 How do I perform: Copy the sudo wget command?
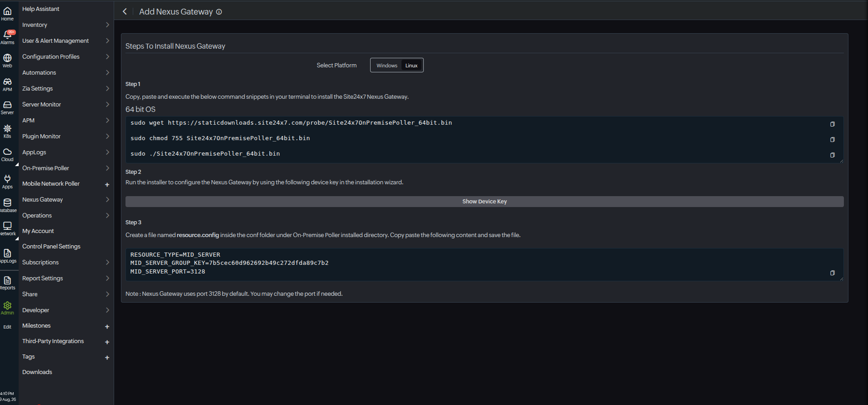(833, 124)
